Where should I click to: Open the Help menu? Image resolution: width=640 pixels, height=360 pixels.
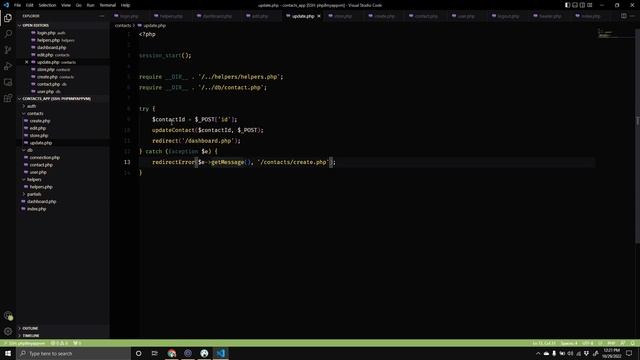pyautogui.click(x=125, y=5)
